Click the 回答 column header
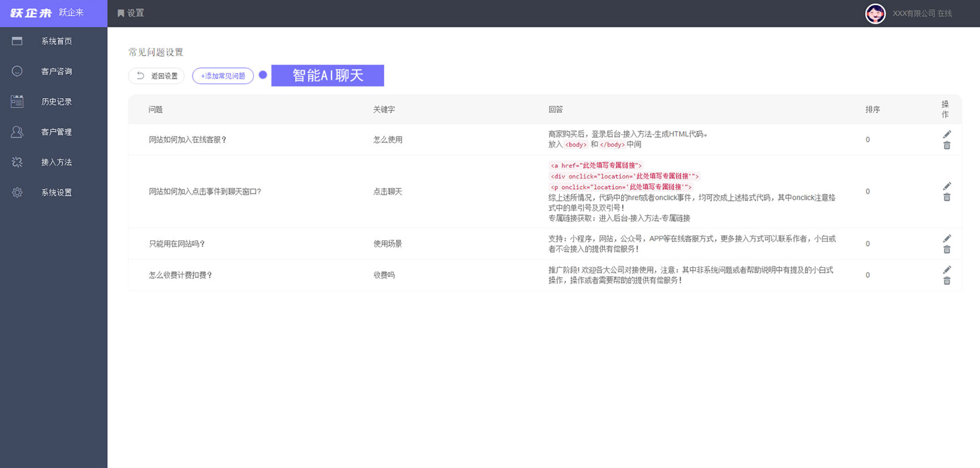 click(556, 109)
